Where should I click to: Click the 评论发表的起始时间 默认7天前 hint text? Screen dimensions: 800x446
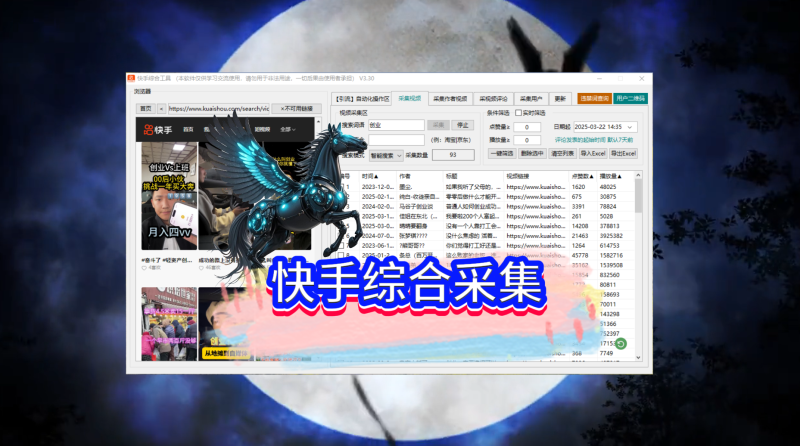point(594,140)
